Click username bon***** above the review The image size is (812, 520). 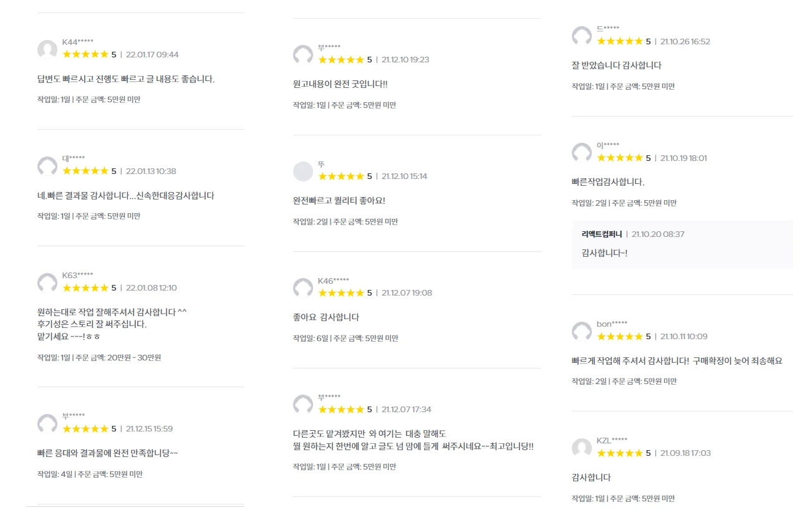(612, 324)
